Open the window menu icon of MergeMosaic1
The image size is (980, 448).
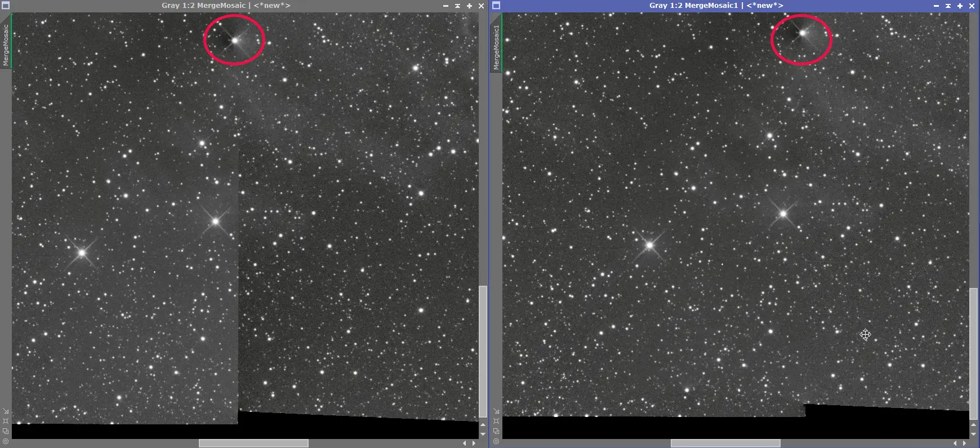coord(496,6)
